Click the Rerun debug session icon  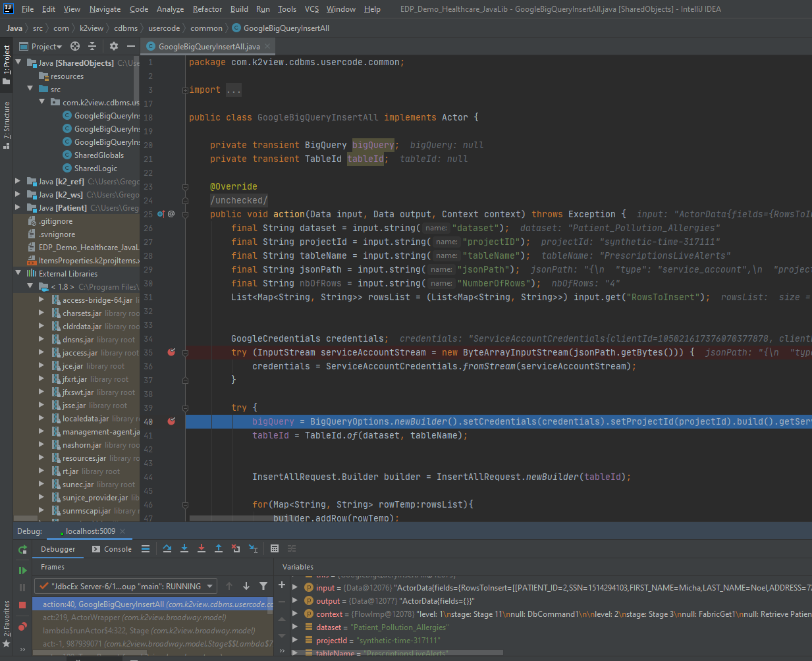coord(22,549)
